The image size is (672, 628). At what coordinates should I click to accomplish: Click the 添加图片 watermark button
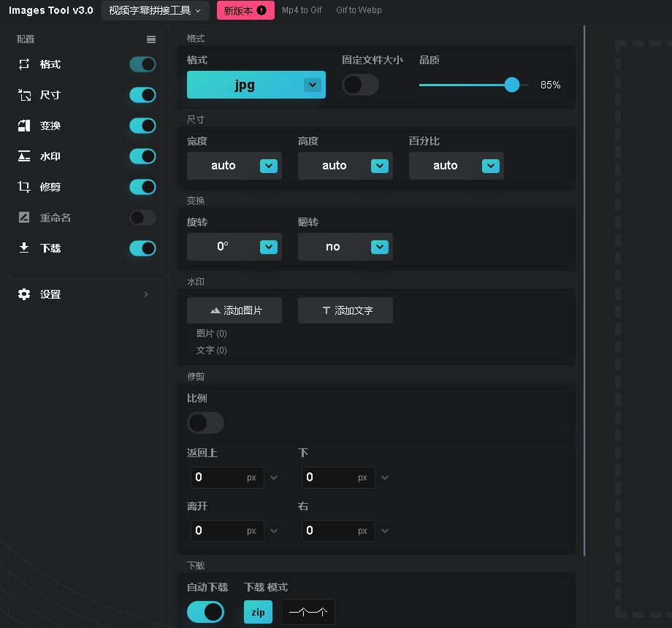coord(234,310)
